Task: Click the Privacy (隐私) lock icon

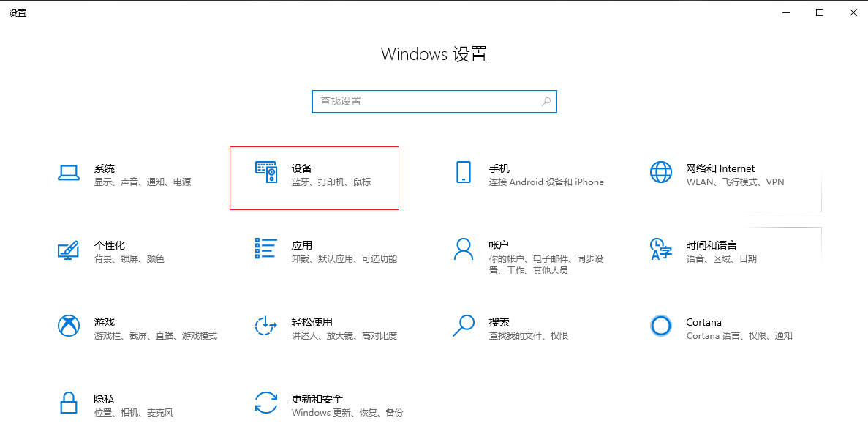Action: (69, 403)
